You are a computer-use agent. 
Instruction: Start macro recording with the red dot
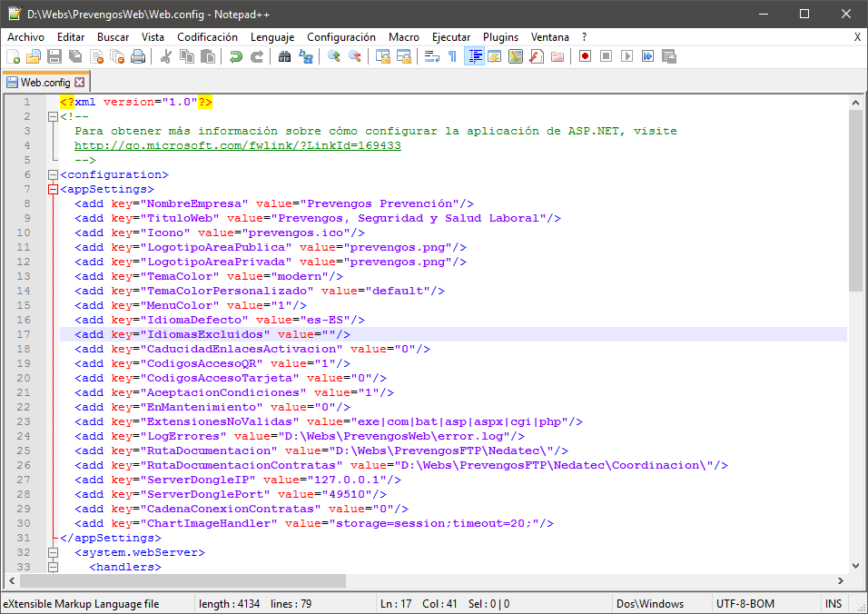586,56
